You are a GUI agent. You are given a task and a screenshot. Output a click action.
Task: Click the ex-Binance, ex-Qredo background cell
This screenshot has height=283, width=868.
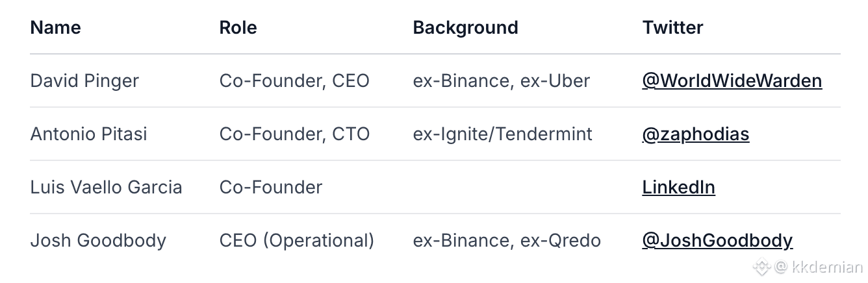point(506,241)
